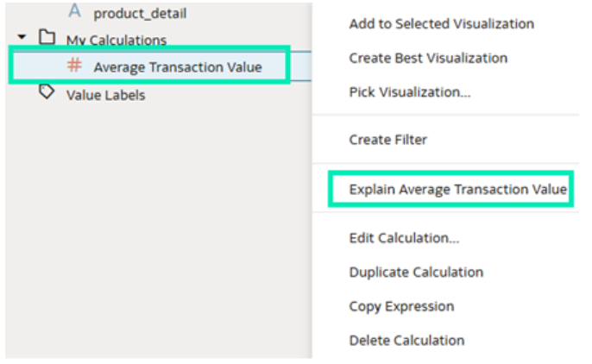The height and width of the screenshot is (364, 592).
Task: Choose Copy Expression
Action: [x=401, y=306]
